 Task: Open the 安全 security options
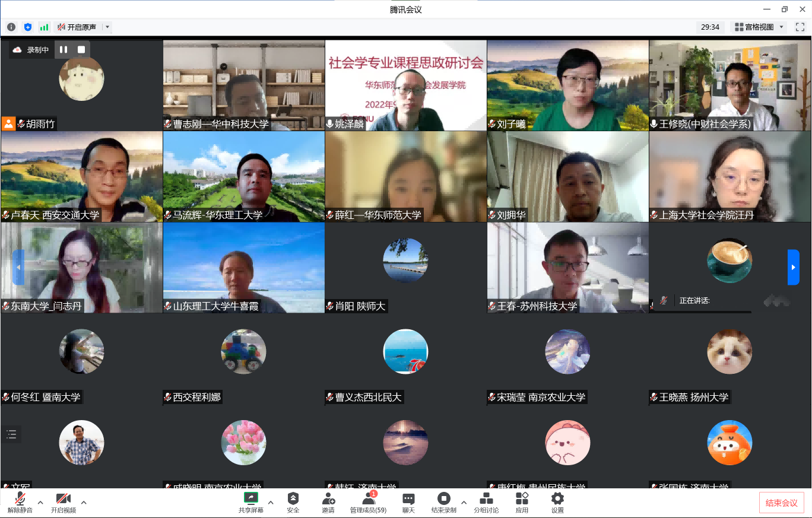tap(293, 502)
